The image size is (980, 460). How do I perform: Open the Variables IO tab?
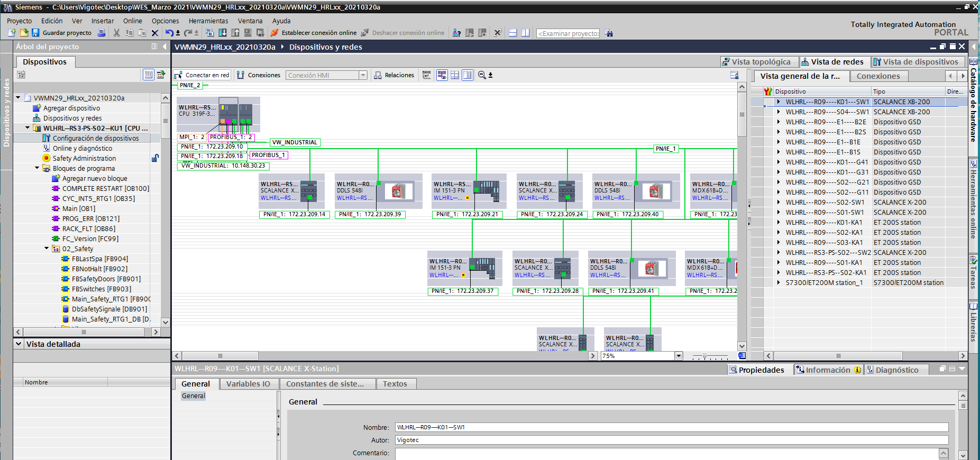pyautogui.click(x=248, y=384)
